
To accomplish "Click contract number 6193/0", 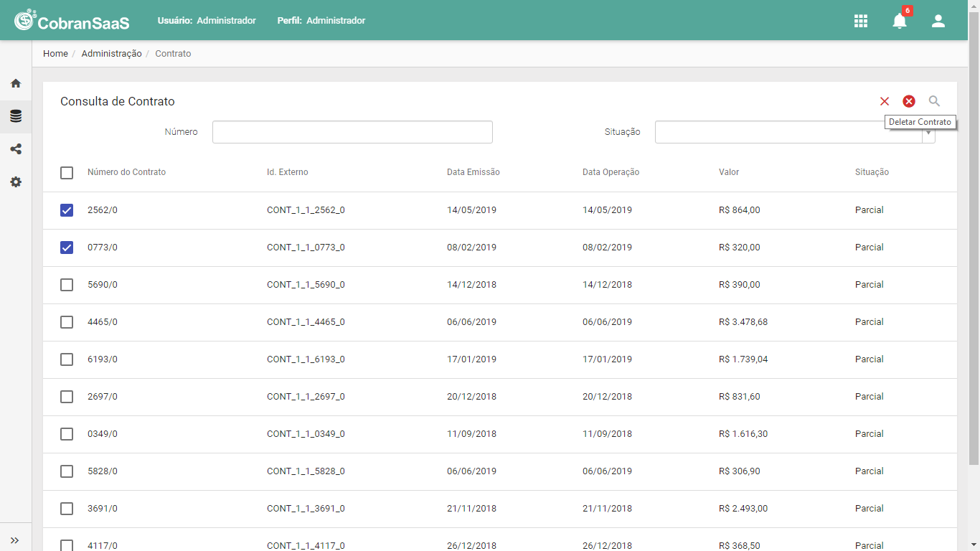I will pos(103,359).
